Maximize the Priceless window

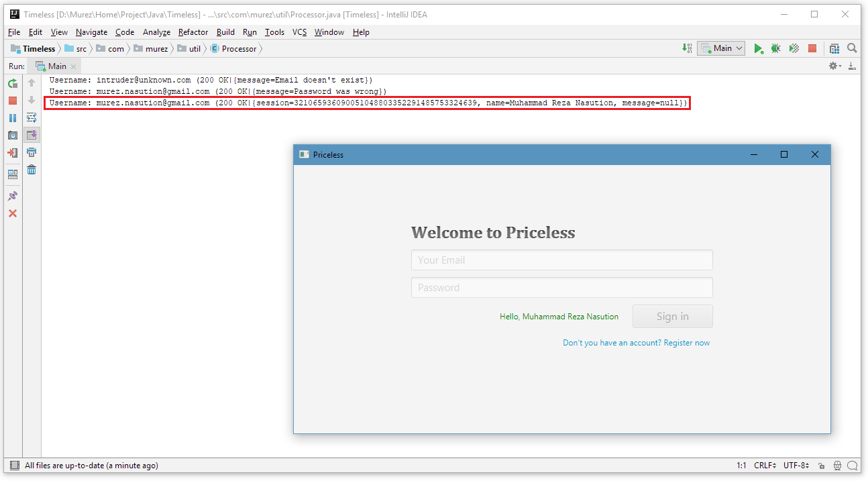pos(784,154)
